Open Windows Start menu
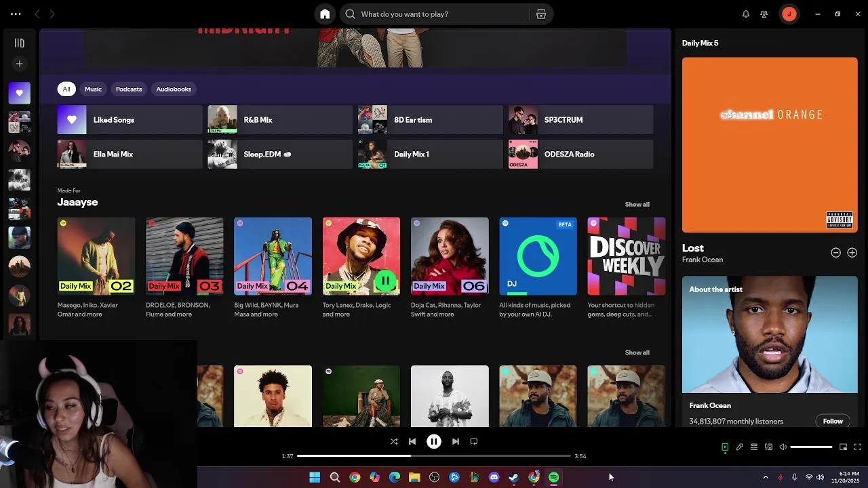The image size is (868, 488). coord(315,478)
